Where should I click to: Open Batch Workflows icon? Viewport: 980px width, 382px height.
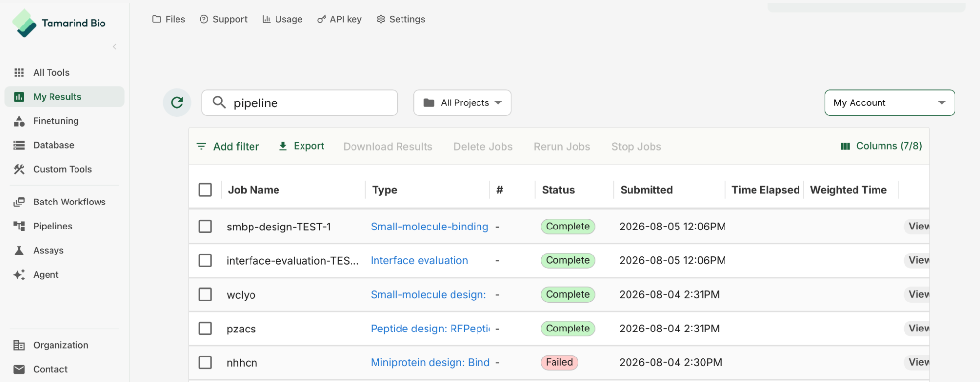pos(19,202)
